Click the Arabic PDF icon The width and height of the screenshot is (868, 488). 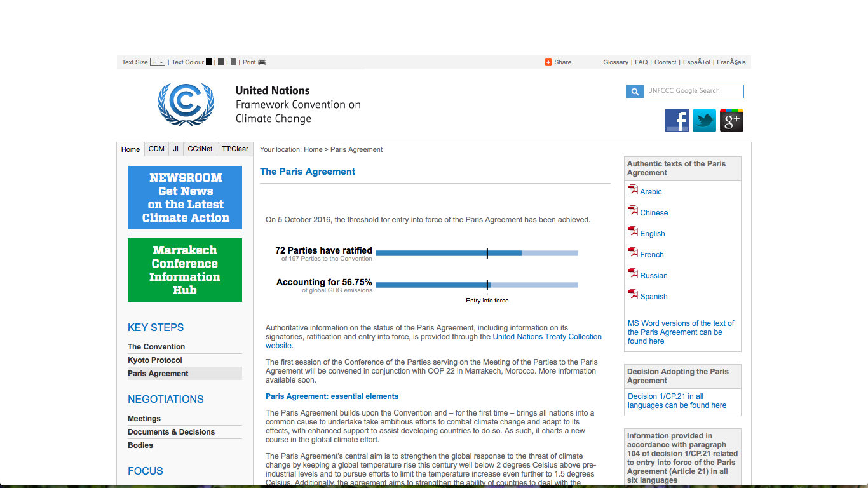click(633, 189)
